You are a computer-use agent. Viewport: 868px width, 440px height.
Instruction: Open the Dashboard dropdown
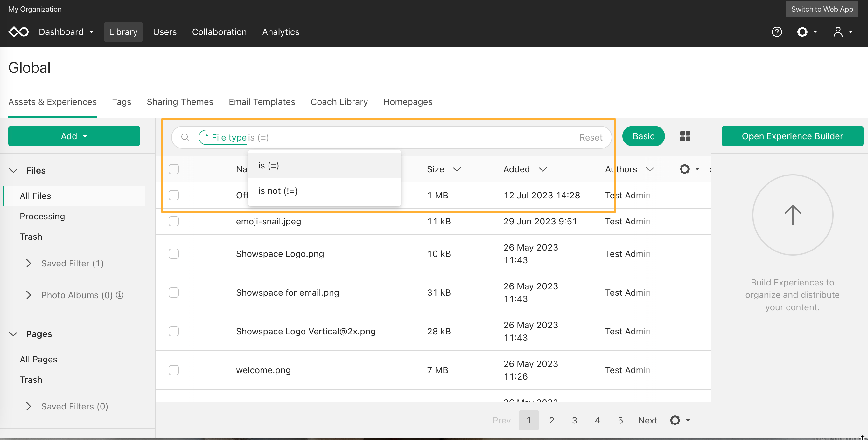(66, 32)
